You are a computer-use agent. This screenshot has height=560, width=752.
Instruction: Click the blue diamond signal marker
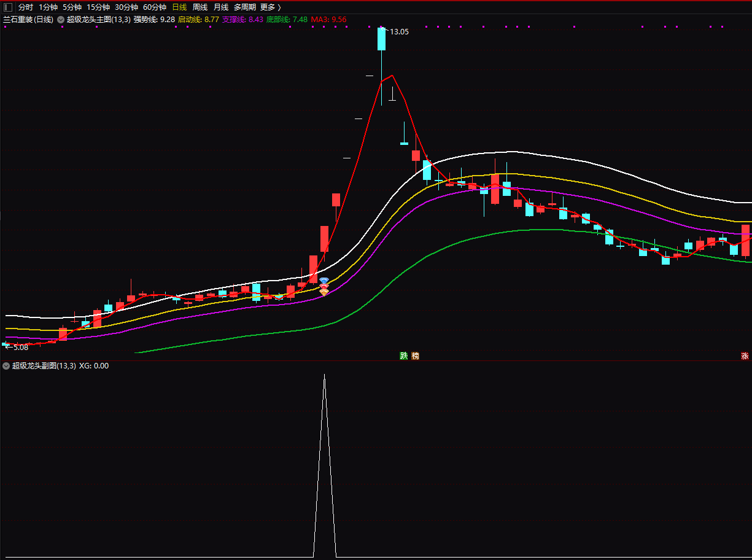(x=324, y=281)
